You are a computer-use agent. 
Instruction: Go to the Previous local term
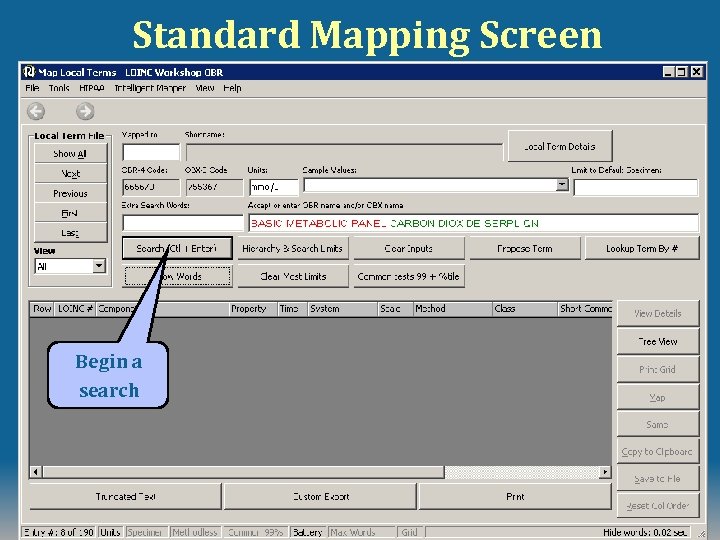pyautogui.click(x=70, y=193)
